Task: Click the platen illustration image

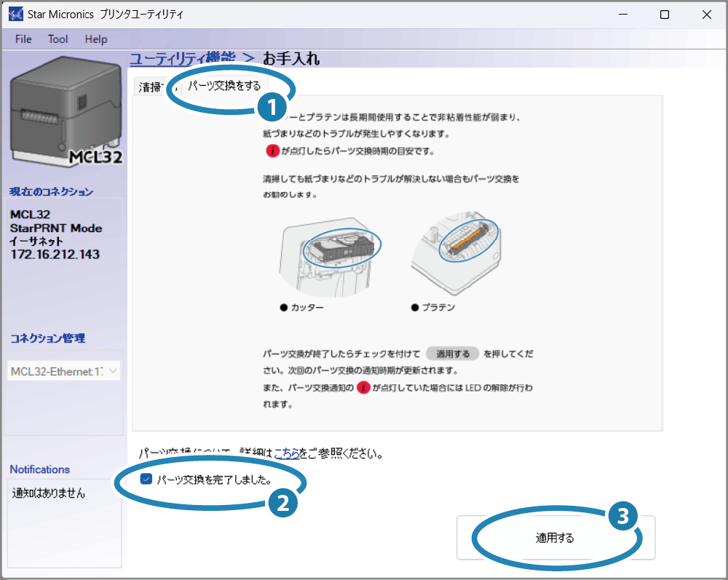Action: pyautogui.click(x=457, y=253)
